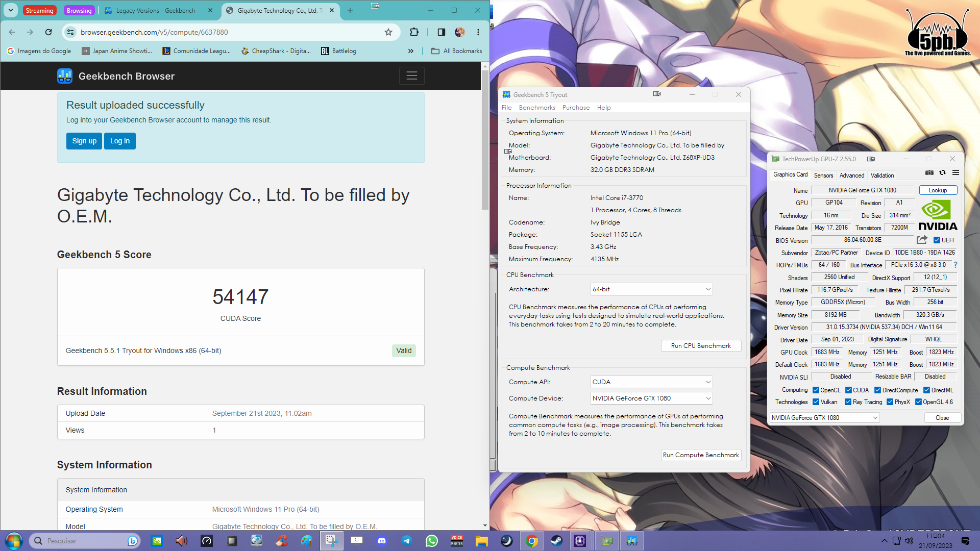Bookmark this page with the star icon
Viewport: 980px width, 551px height.
[x=388, y=32]
